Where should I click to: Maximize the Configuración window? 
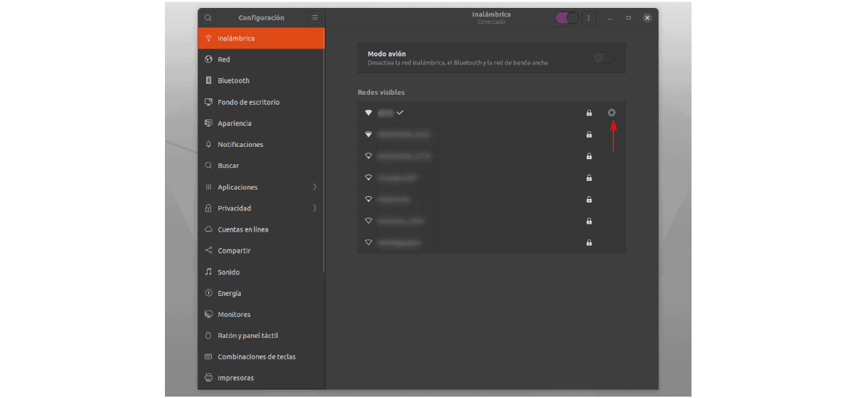tap(629, 17)
